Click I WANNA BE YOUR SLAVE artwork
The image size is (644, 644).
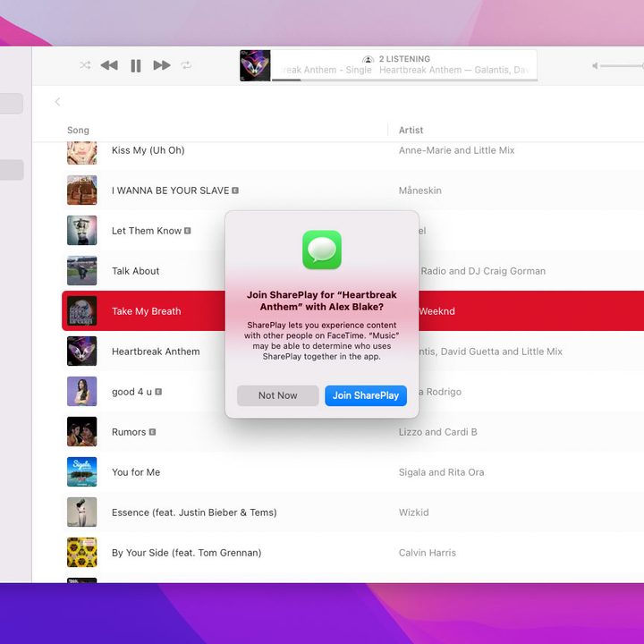click(x=81, y=191)
